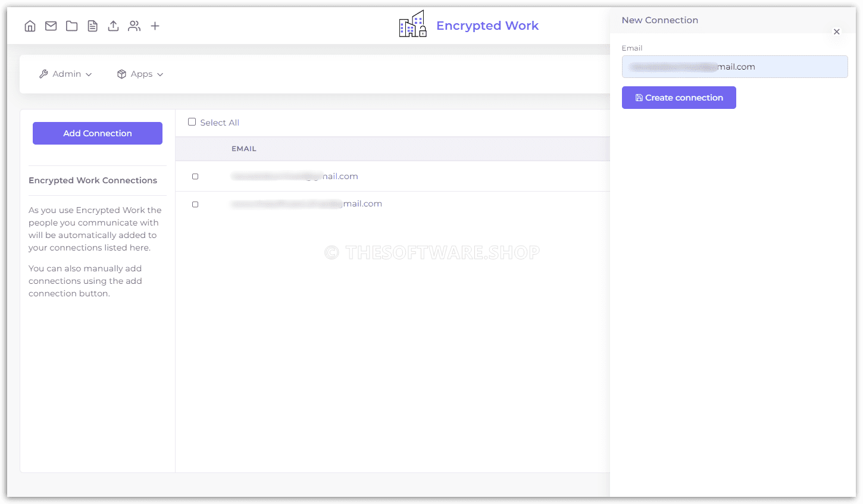Open the Folder icon in top toolbar
Image resolution: width=863 pixels, height=504 pixels.
[72, 26]
